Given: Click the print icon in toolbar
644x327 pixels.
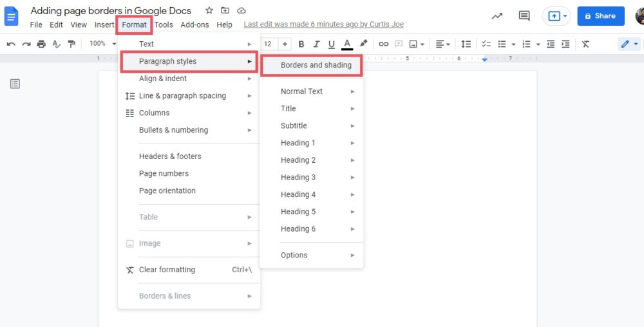Looking at the screenshot, I should [41, 44].
